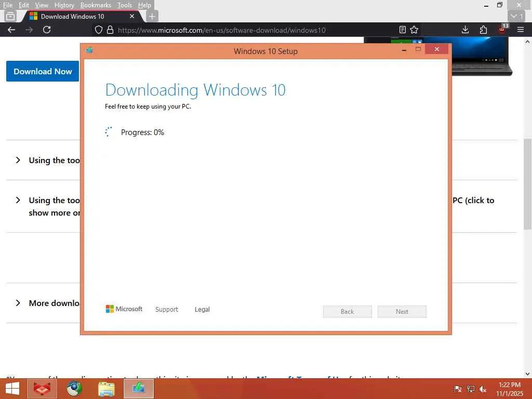Open the History menu

[x=64, y=5]
